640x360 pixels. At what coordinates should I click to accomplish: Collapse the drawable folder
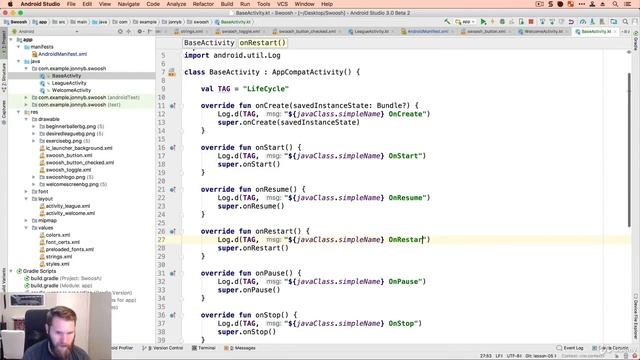click(x=26, y=119)
